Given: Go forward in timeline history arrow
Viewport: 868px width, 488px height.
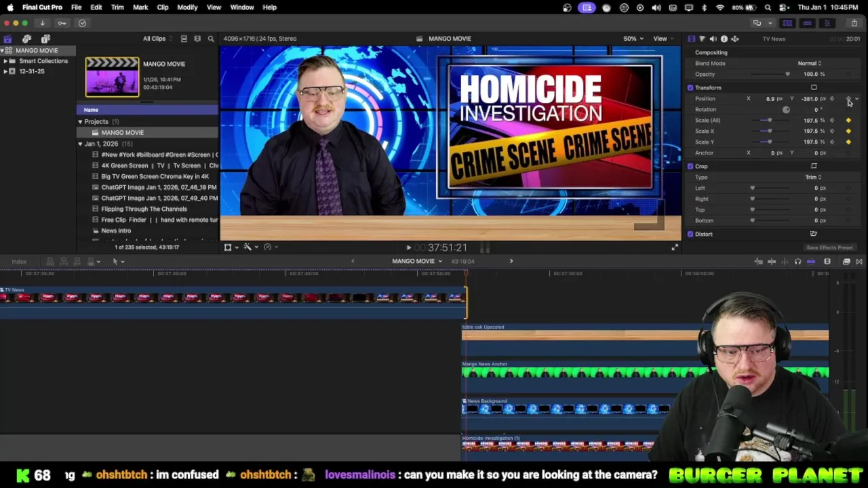Looking at the screenshot, I should click(511, 262).
